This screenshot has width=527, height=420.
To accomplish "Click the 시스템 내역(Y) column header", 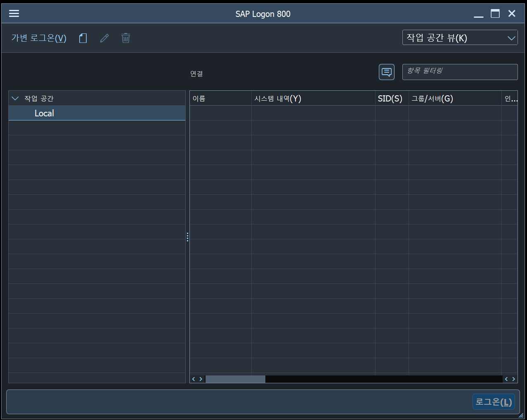I will [x=313, y=98].
